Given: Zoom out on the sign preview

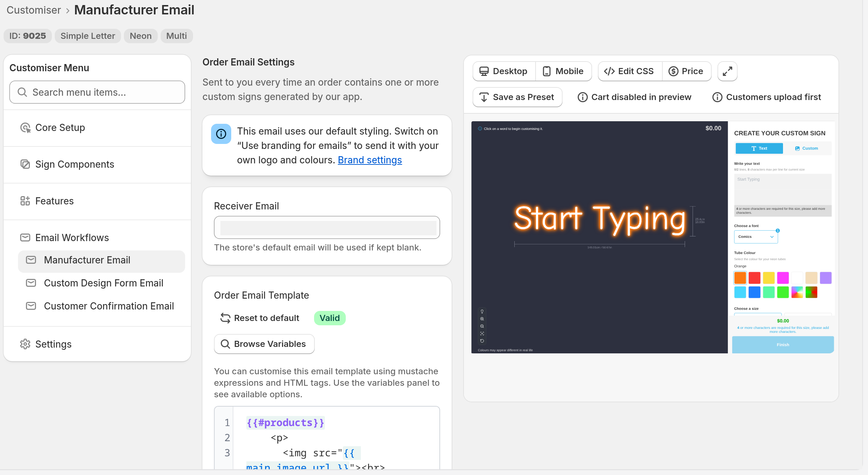Looking at the screenshot, I should (x=482, y=327).
